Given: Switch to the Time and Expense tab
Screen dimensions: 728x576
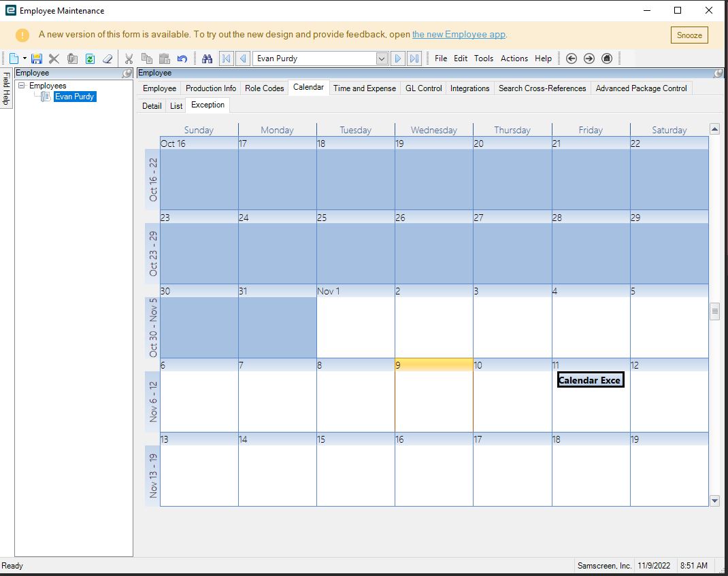Looking at the screenshot, I should click(365, 88).
